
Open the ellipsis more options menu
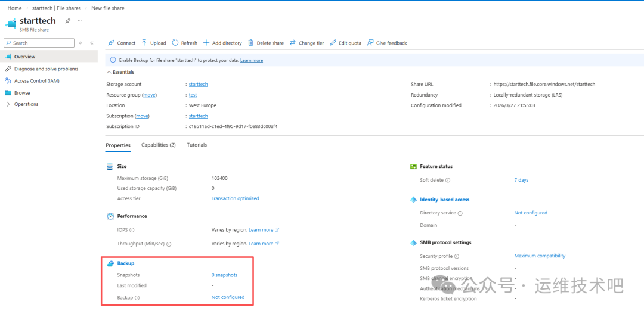pyautogui.click(x=80, y=20)
